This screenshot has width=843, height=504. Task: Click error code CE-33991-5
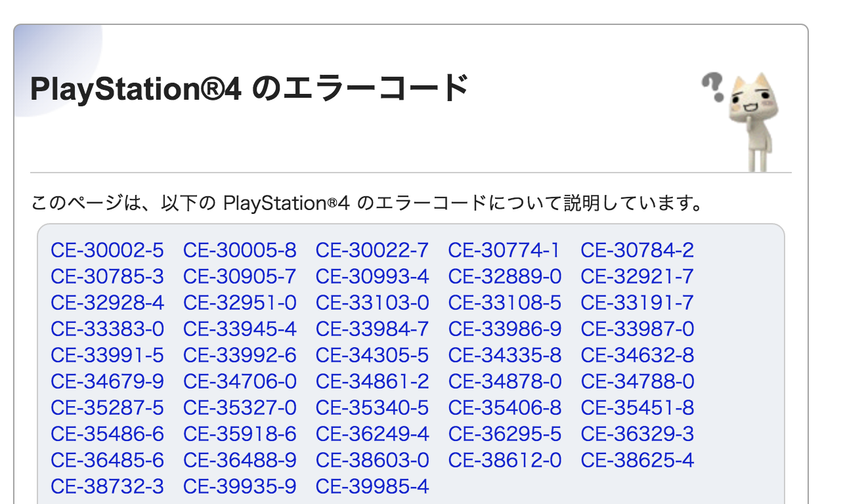tap(107, 355)
